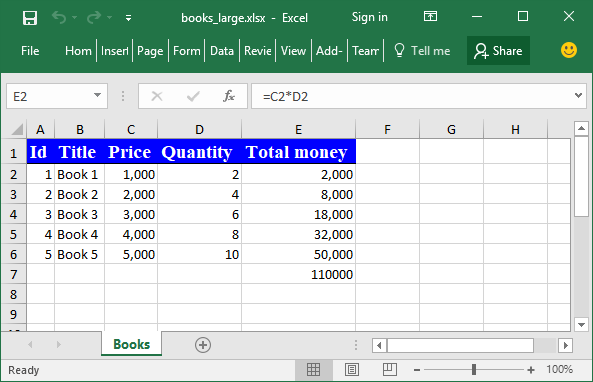Open the Name Box dropdown arrow
The width and height of the screenshot is (593, 382).
[x=98, y=95]
